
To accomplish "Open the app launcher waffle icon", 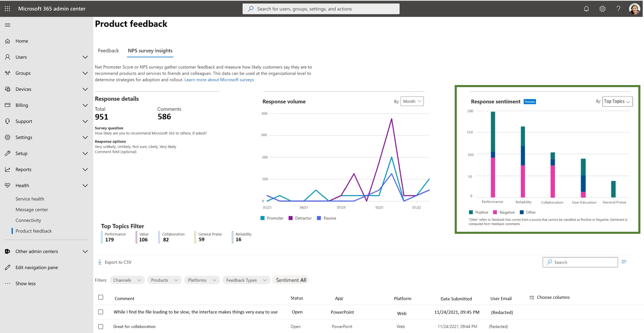I will click(x=7, y=9).
